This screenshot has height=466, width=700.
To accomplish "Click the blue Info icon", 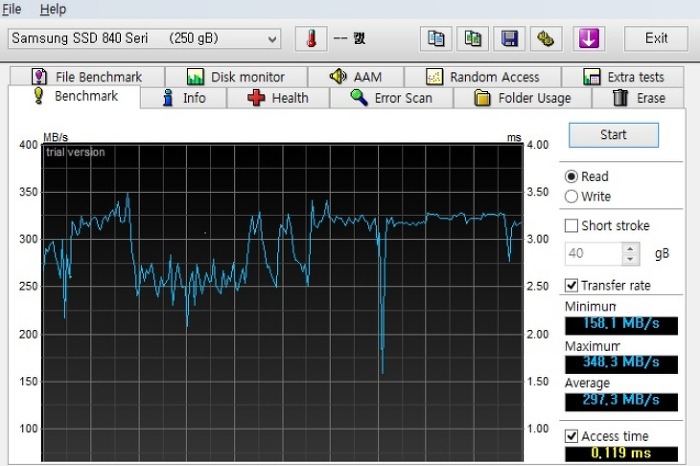I will (168, 97).
